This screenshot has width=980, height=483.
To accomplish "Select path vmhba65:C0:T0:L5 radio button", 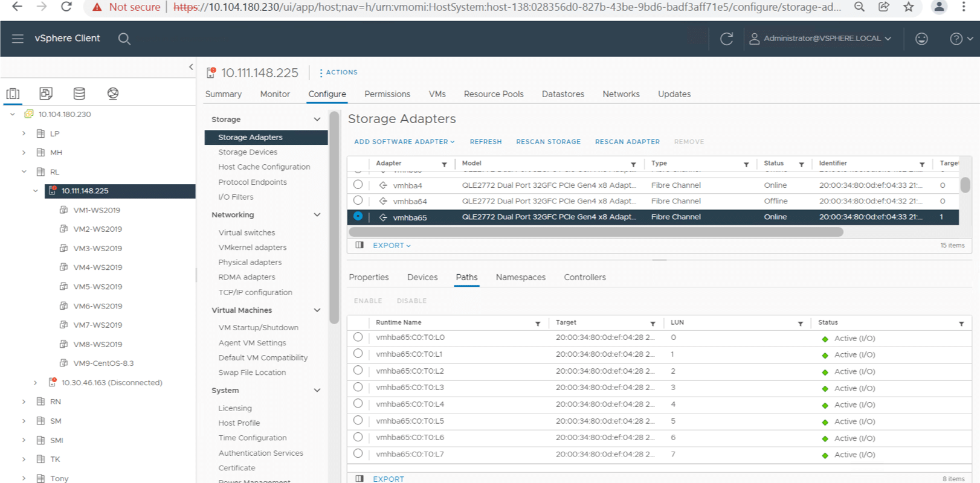I will (358, 420).
